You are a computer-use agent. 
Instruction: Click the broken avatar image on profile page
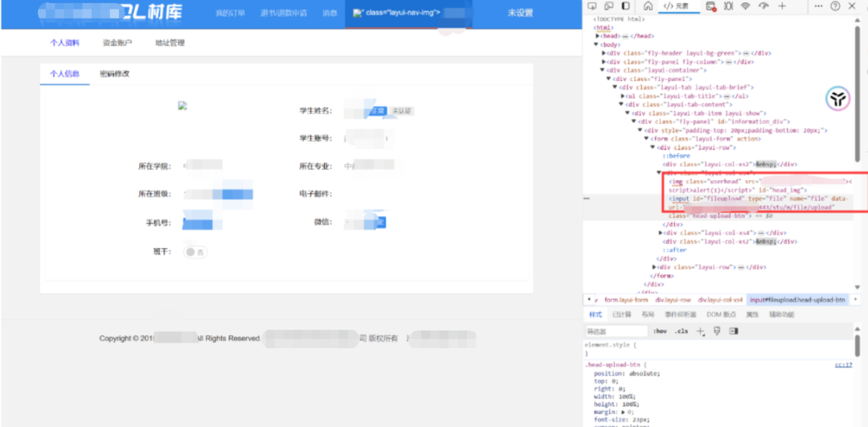[x=182, y=105]
